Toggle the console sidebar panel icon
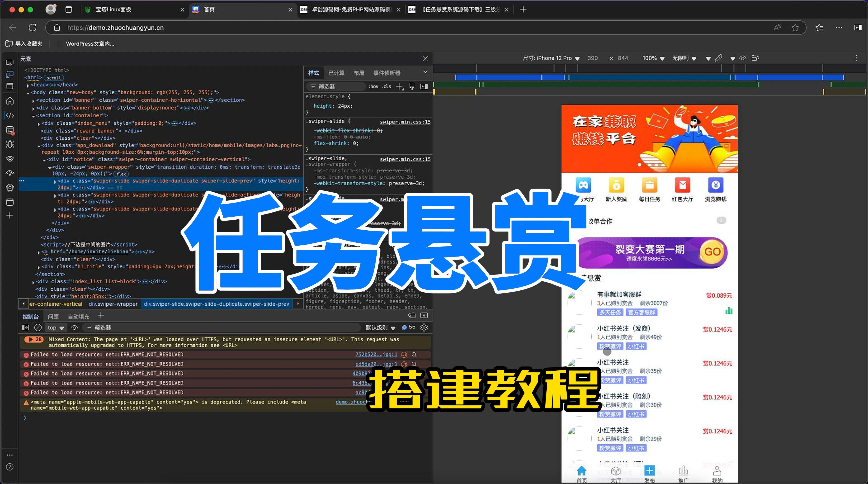 (25, 328)
